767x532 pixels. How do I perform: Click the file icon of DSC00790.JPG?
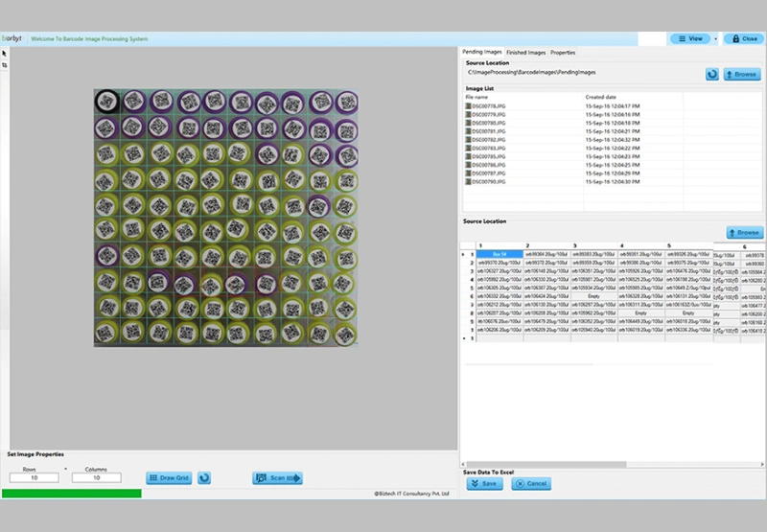468,181
